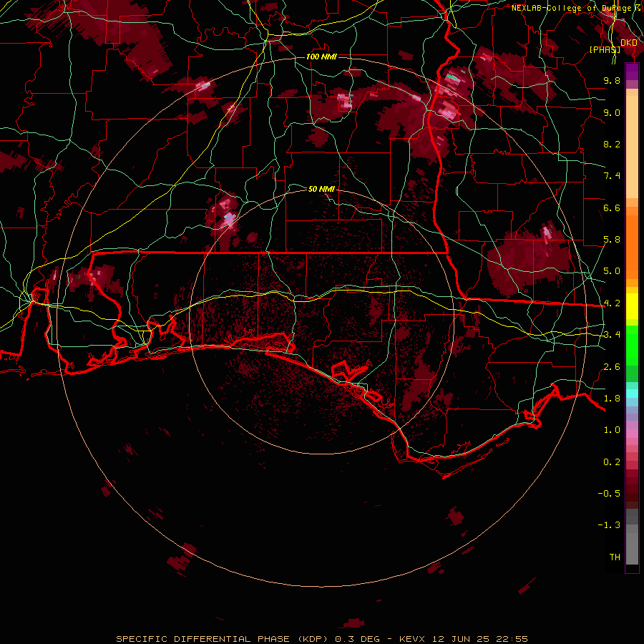Viewport: 644px width, 644px height.
Task: Click the 0.2 value on the color scale
Action: pos(612,462)
